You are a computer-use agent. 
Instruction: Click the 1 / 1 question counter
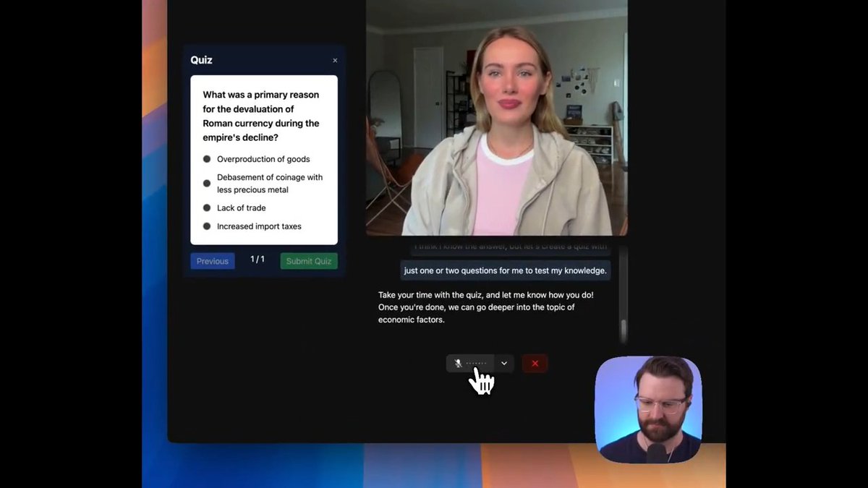pos(258,260)
